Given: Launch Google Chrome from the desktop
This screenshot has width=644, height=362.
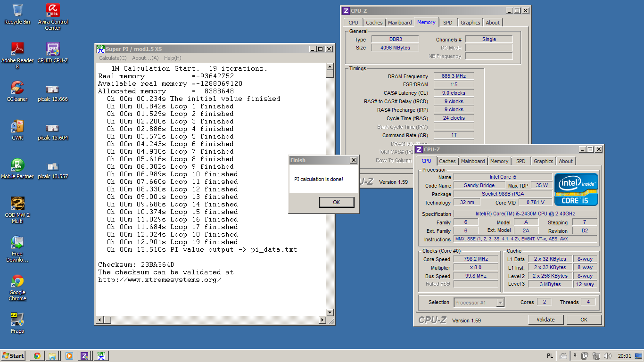Looking at the screenshot, I should (x=17, y=288).
